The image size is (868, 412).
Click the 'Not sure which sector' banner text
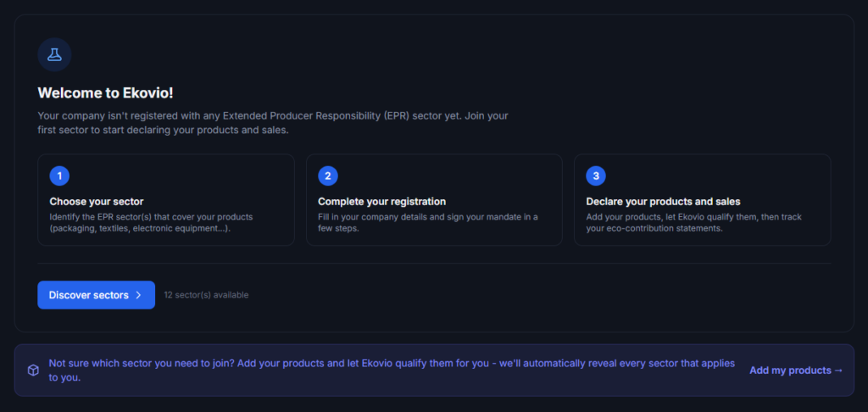(392, 370)
